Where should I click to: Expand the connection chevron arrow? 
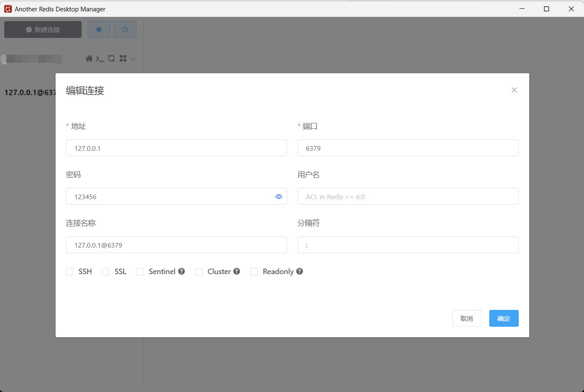(133, 59)
